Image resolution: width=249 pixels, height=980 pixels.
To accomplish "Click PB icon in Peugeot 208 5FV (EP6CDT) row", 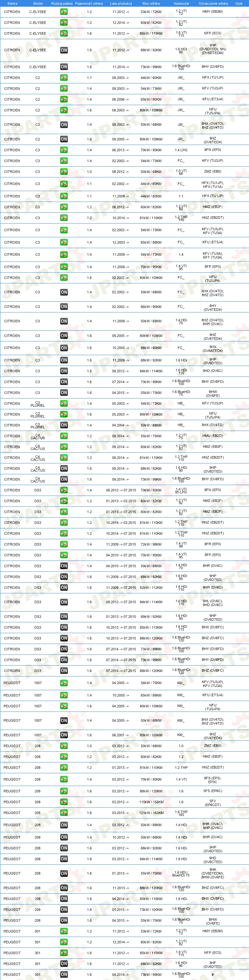I will click(64, 802).
